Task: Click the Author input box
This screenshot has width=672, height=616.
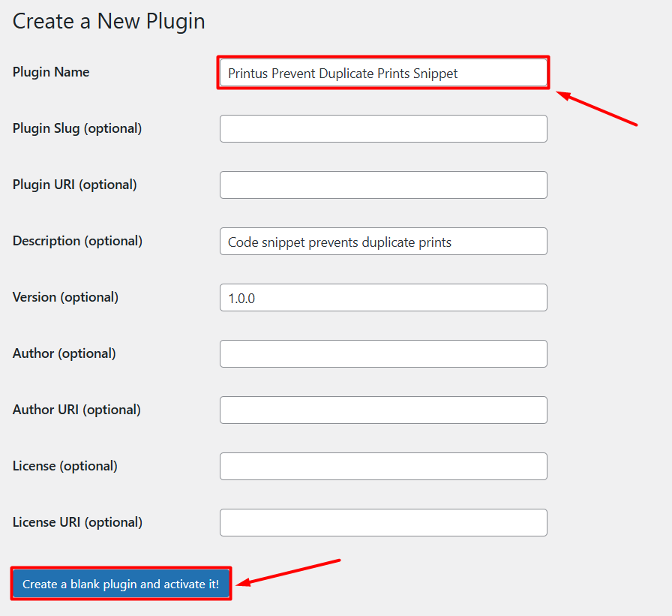Action: pyautogui.click(x=383, y=353)
